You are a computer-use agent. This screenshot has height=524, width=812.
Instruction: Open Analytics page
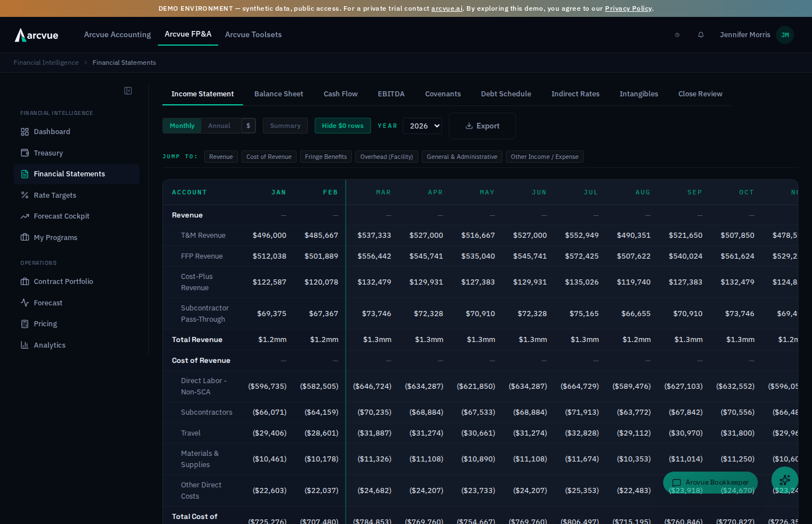click(76, 345)
